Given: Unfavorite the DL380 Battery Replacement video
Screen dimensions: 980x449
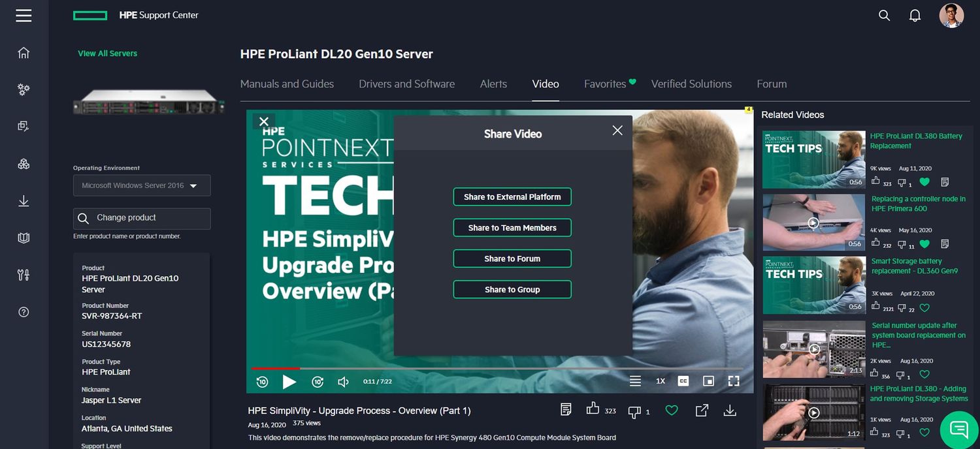Looking at the screenshot, I should (924, 182).
